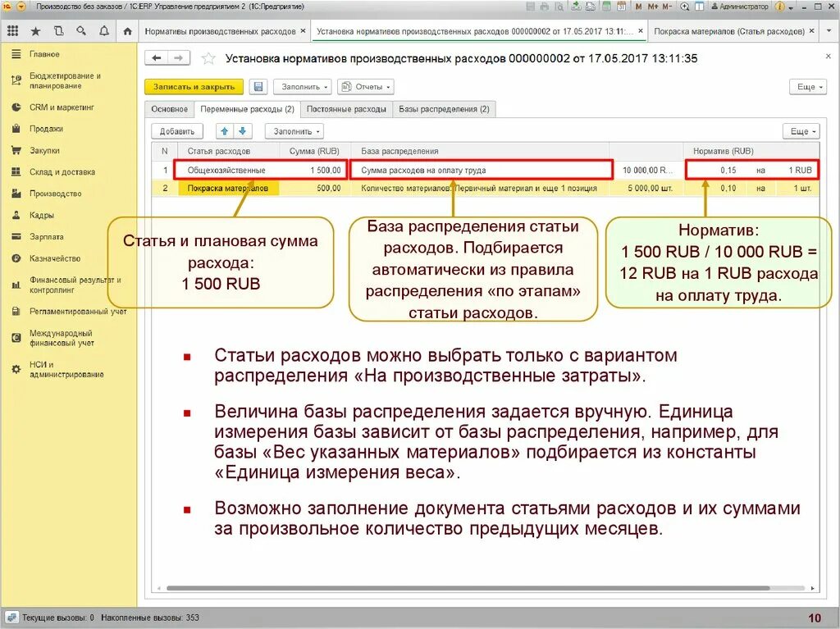Screen dimensions: 840x629
Task: Open Бюджетирование и планирование section
Action: 65,81
